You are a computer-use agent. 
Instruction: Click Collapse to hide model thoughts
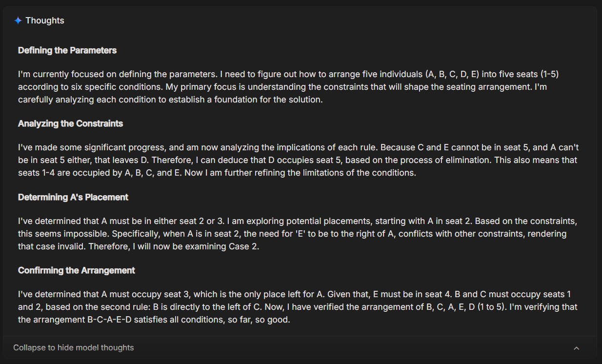[x=74, y=348]
